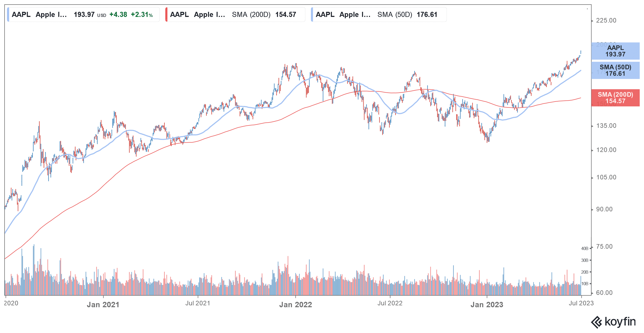Click the 135.00 price axis label
This screenshot has width=644, height=333.
point(606,126)
